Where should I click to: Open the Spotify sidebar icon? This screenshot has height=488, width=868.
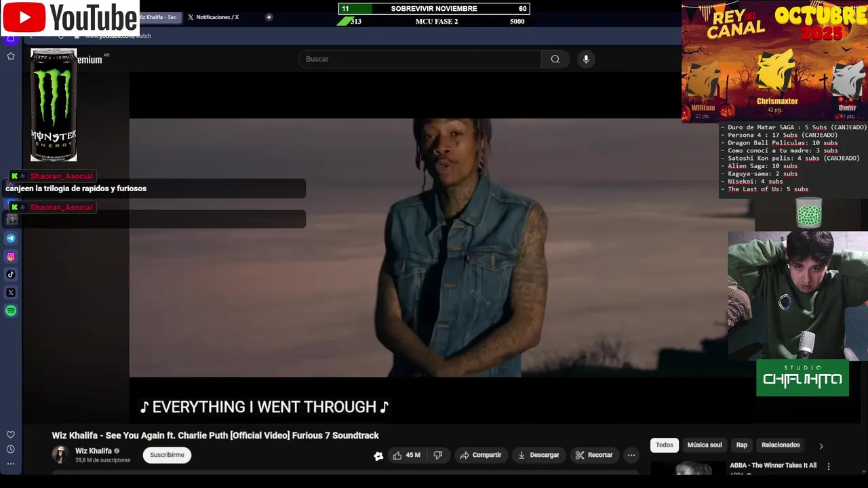point(11,311)
